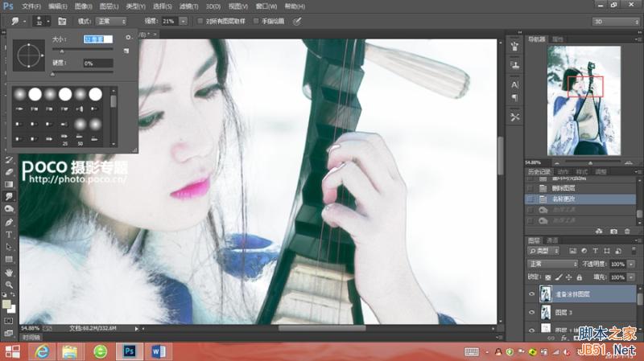
Task: Select the Horizontal Type tool
Action: click(9, 235)
